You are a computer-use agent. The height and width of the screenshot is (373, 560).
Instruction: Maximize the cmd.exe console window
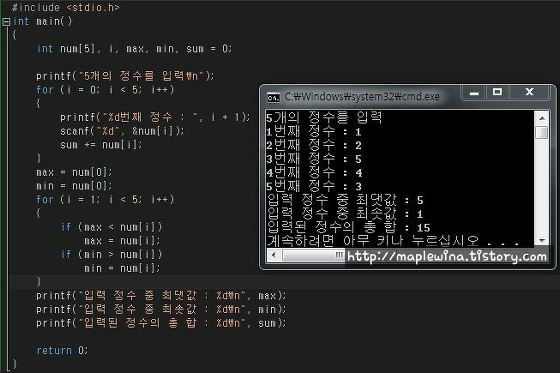coord(497,93)
